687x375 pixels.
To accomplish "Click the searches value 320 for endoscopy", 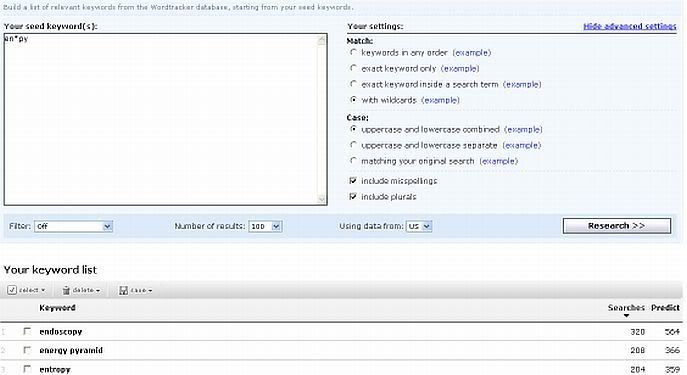I will [637, 332].
